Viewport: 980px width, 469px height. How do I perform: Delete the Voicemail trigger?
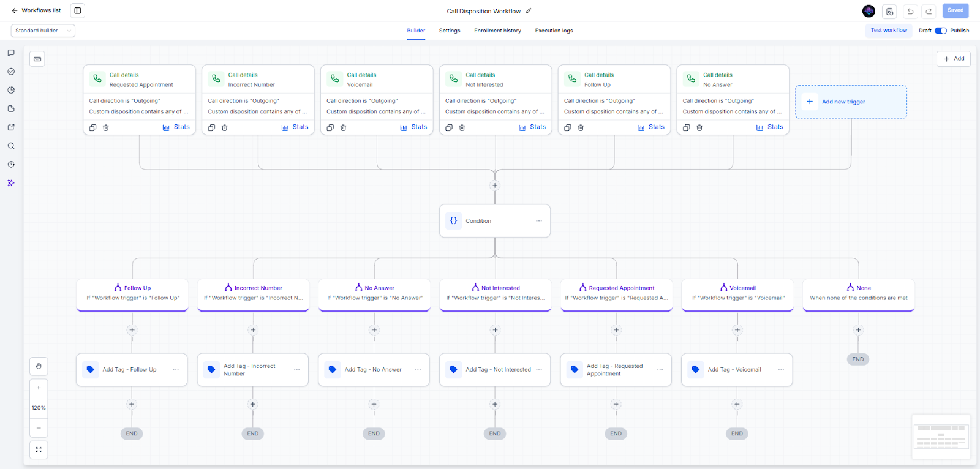(344, 127)
